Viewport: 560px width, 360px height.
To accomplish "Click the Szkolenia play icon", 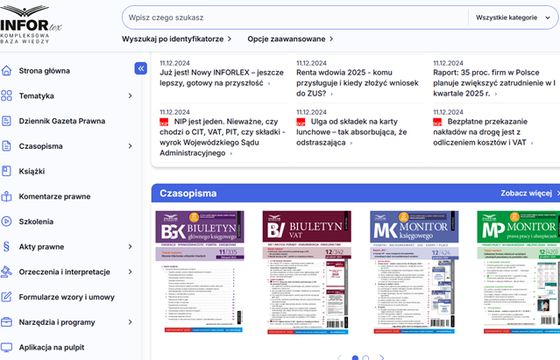I will click(6, 221).
